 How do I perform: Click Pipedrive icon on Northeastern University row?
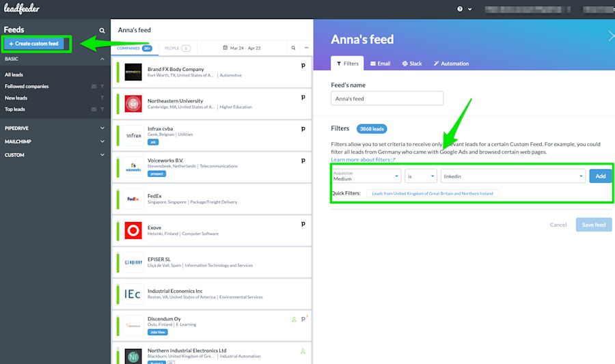[303, 97]
